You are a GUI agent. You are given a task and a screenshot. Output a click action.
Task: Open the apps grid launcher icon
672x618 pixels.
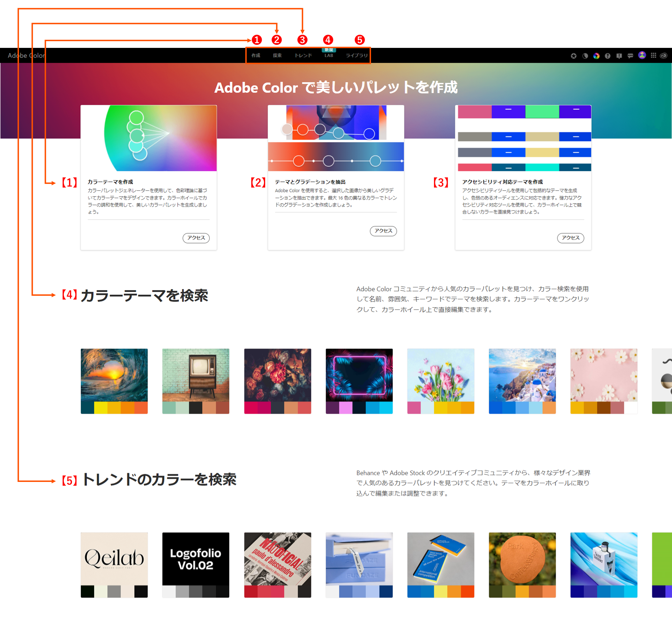(x=653, y=55)
